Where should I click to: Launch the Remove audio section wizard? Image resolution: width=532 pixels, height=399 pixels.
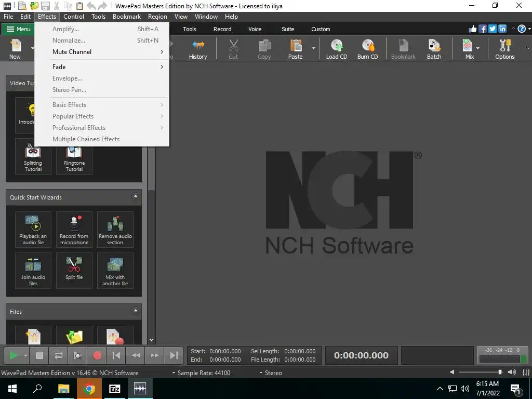click(x=115, y=230)
